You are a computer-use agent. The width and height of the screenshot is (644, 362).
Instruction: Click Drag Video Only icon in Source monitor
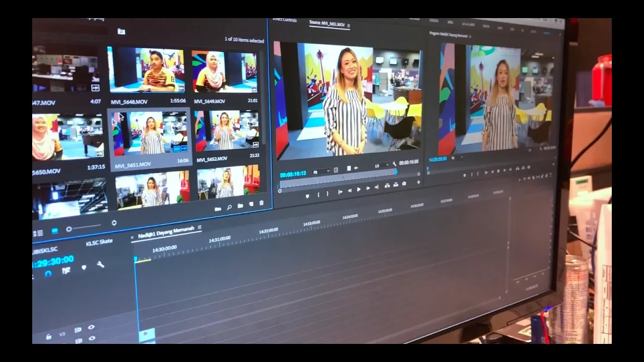tap(349, 168)
